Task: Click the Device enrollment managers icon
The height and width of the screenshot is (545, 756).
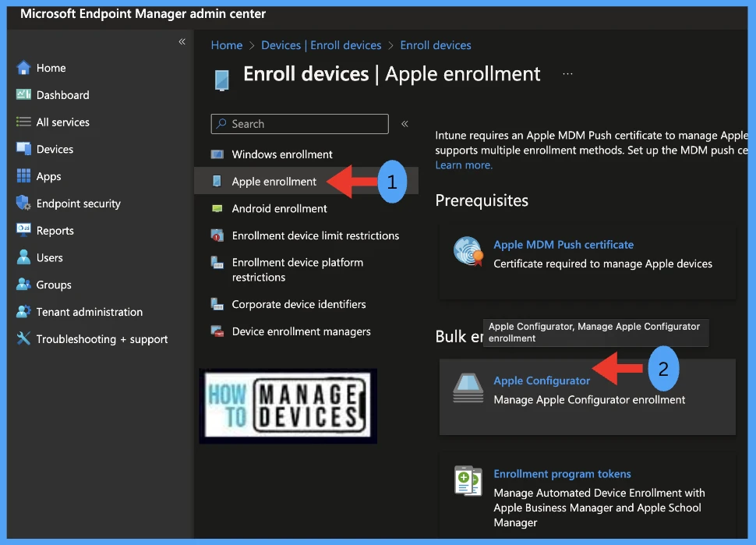Action: click(x=217, y=331)
